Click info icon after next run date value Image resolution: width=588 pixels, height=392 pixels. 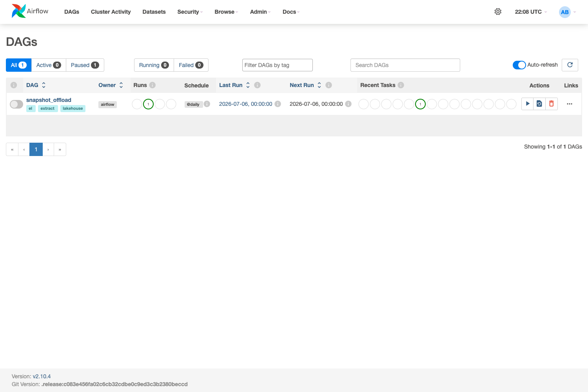[348, 104]
